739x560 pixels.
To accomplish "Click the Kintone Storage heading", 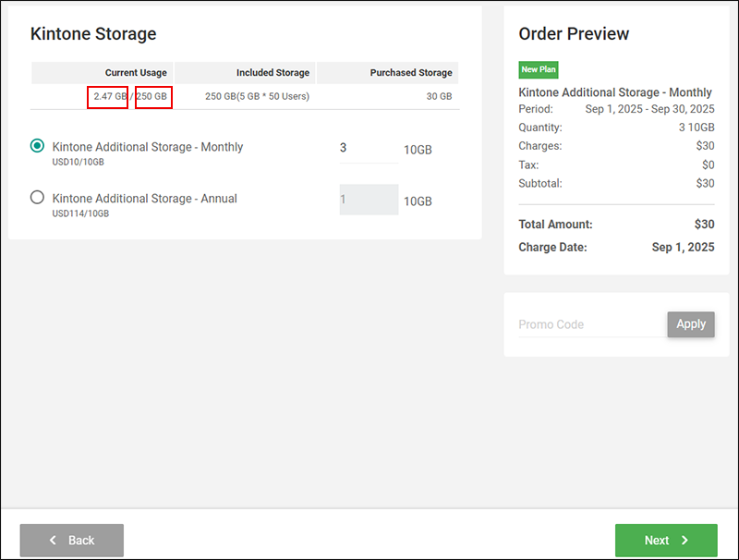I will pyautogui.click(x=93, y=34).
